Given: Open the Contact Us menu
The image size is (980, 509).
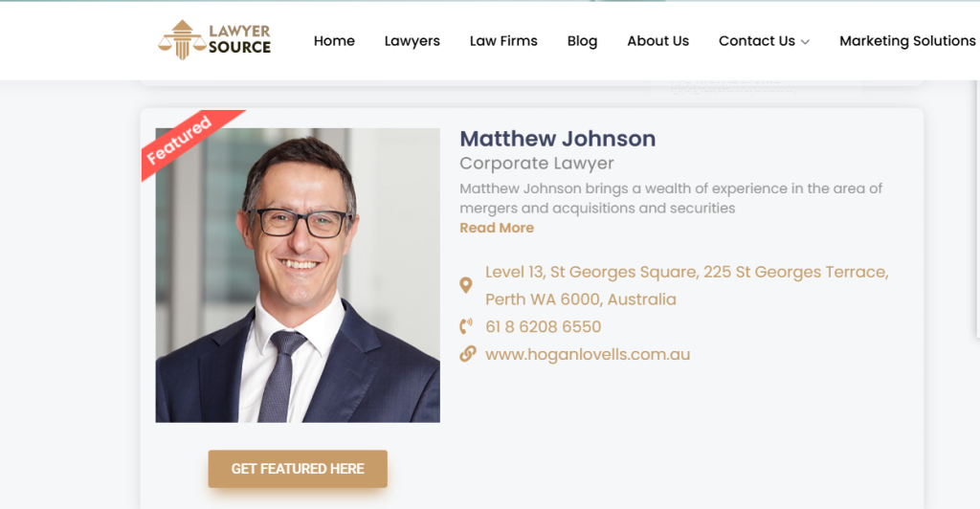Looking at the screenshot, I should point(756,41).
